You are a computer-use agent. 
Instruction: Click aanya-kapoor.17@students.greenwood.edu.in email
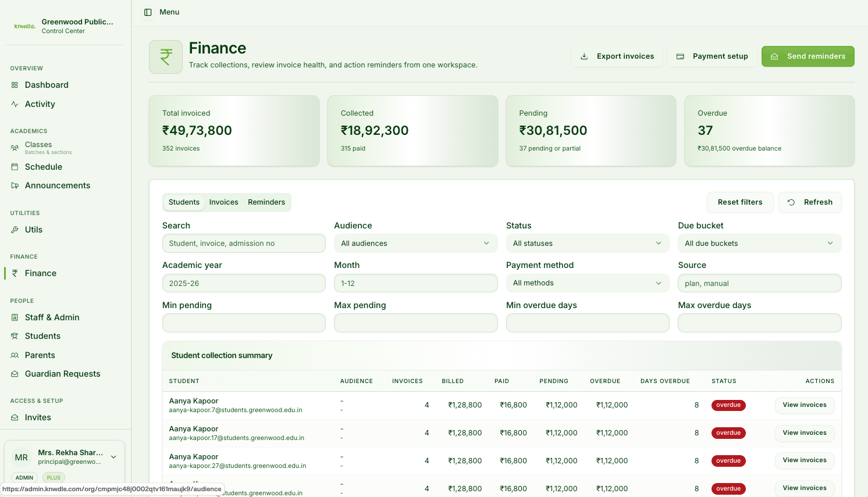tap(237, 438)
